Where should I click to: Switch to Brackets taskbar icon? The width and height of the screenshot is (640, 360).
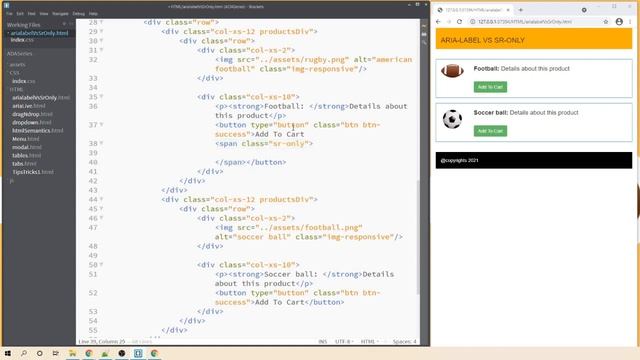click(138, 353)
